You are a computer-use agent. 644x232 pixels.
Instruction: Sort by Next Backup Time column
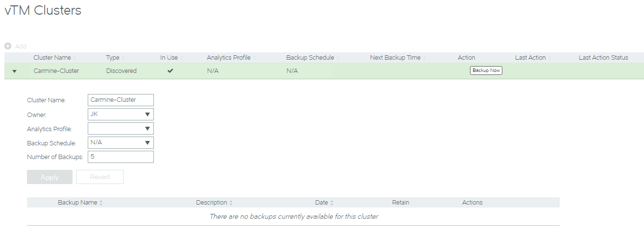coord(396,58)
